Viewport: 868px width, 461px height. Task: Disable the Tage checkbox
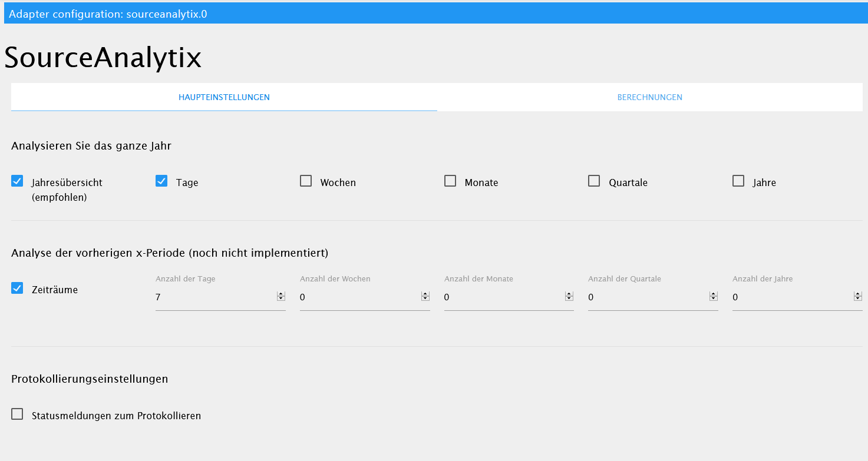pyautogui.click(x=161, y=181)
